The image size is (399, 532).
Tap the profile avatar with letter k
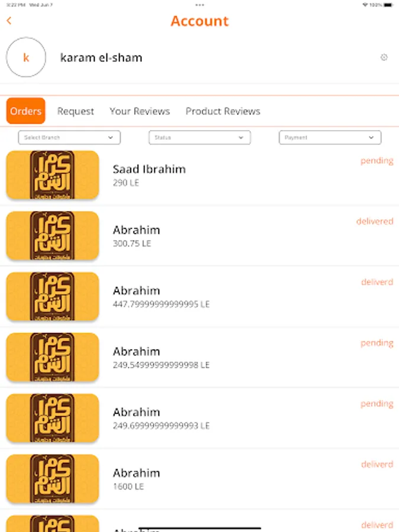26,57
